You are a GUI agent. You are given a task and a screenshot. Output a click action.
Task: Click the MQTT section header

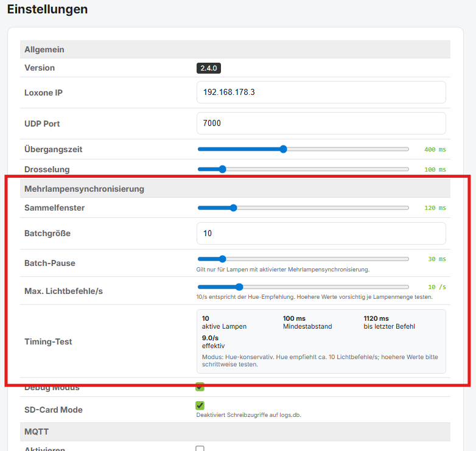[x=235, y=432]
